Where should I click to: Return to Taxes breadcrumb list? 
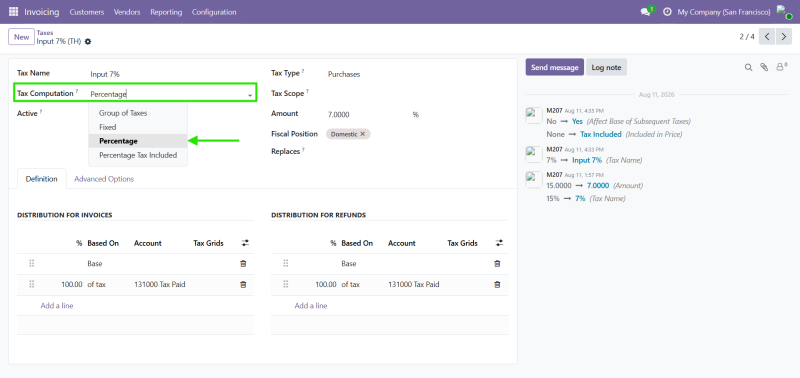pos(45,33)
